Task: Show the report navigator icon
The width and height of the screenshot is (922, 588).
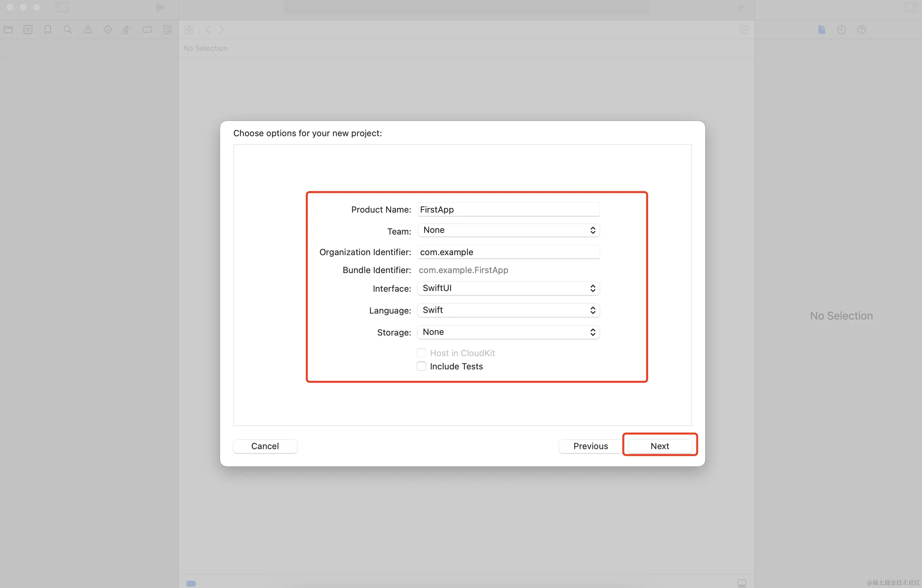Action: pos(167,30)
